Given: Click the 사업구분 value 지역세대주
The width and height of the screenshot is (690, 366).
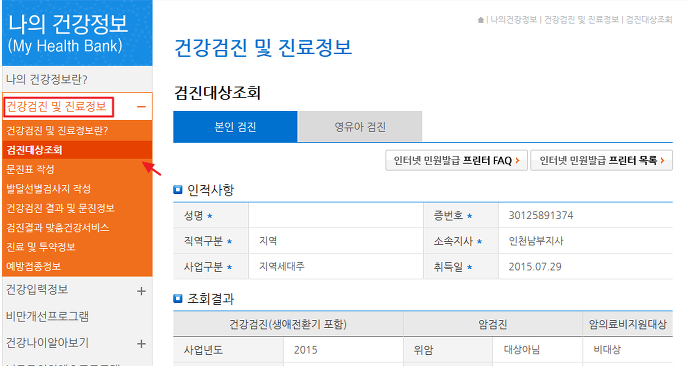Looking at the screenshot, I should [282, 267].
